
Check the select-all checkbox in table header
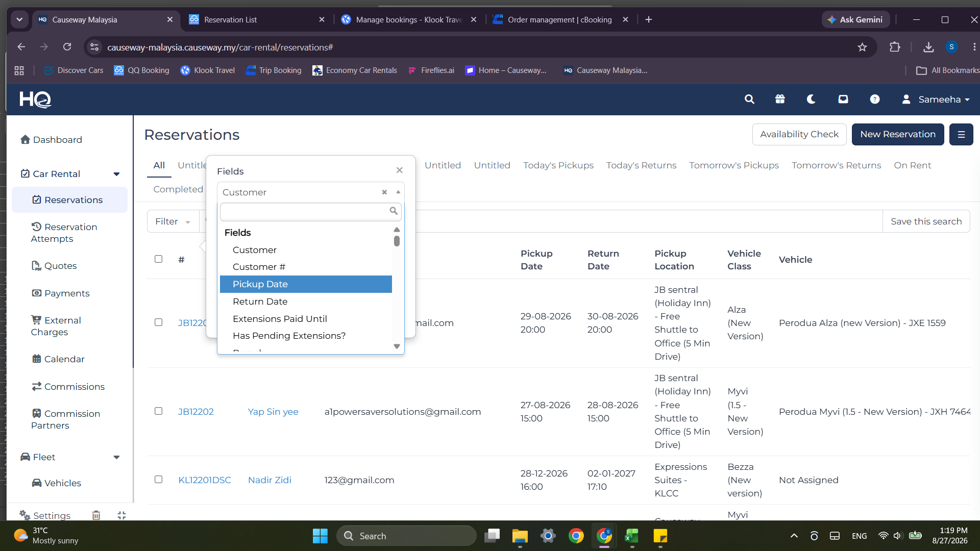(159, 259)
